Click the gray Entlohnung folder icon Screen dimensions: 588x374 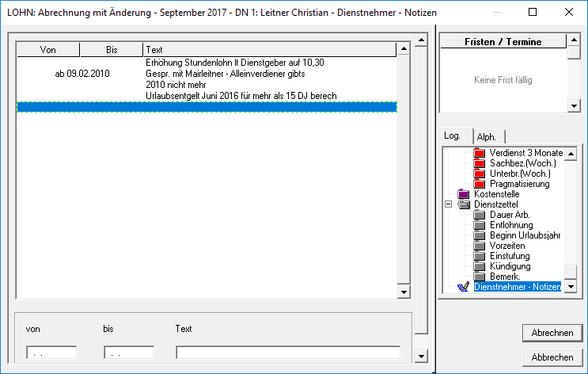tap(479, 225)
